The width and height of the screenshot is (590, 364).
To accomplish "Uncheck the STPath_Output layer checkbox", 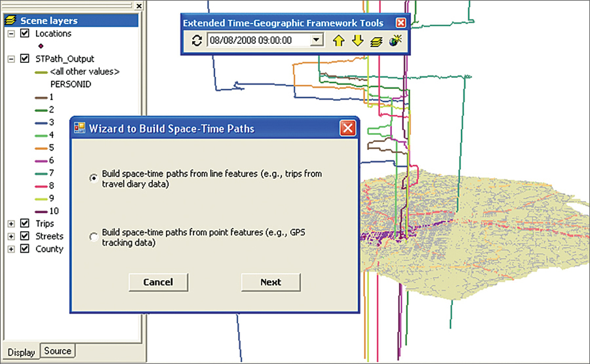I will coord(25,59).
